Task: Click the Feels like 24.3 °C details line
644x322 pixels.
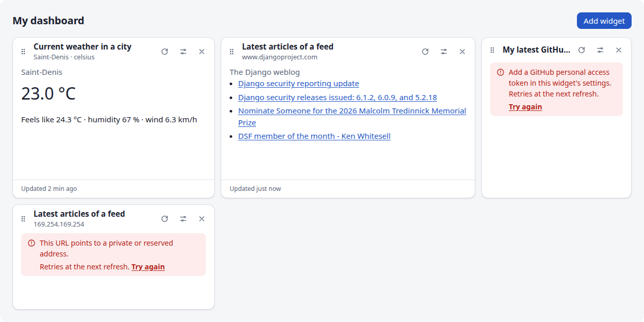Action: pos(109,120)
